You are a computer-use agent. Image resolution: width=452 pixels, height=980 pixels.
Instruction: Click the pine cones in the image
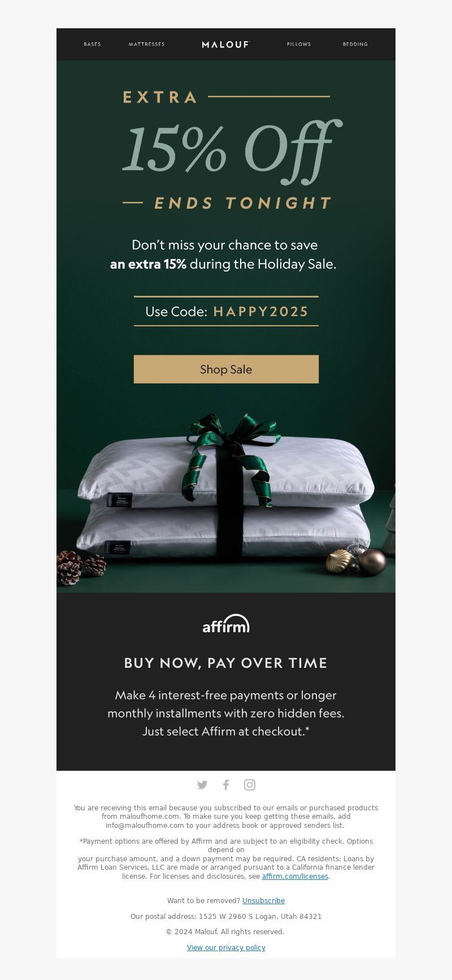[81, 567]
